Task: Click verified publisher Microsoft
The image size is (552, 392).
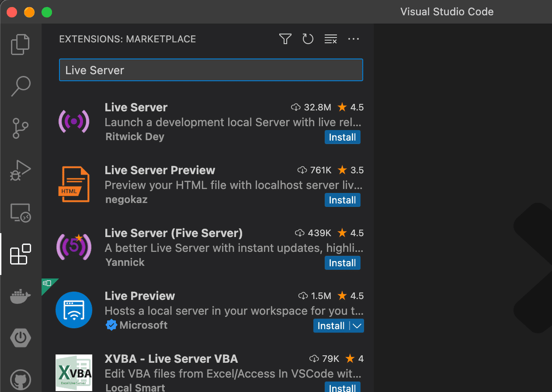Action: click(144, 325)
